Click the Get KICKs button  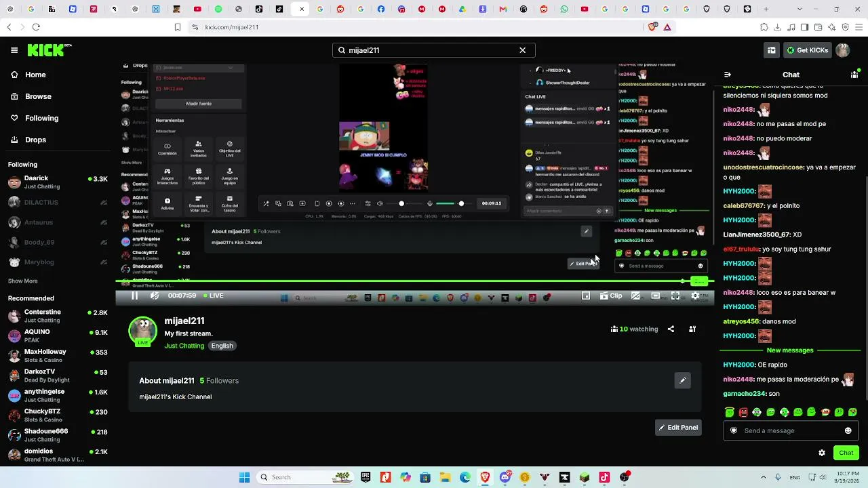click(807, 50)
